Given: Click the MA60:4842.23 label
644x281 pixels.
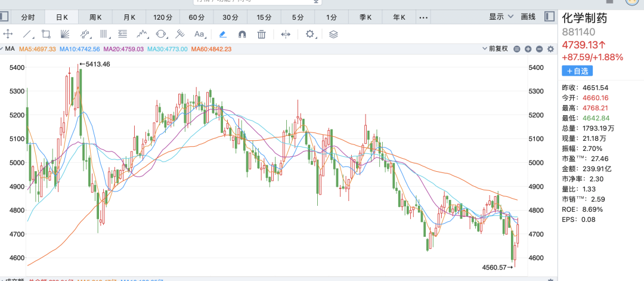Looking at the screenshot, I should coord(212,49).
